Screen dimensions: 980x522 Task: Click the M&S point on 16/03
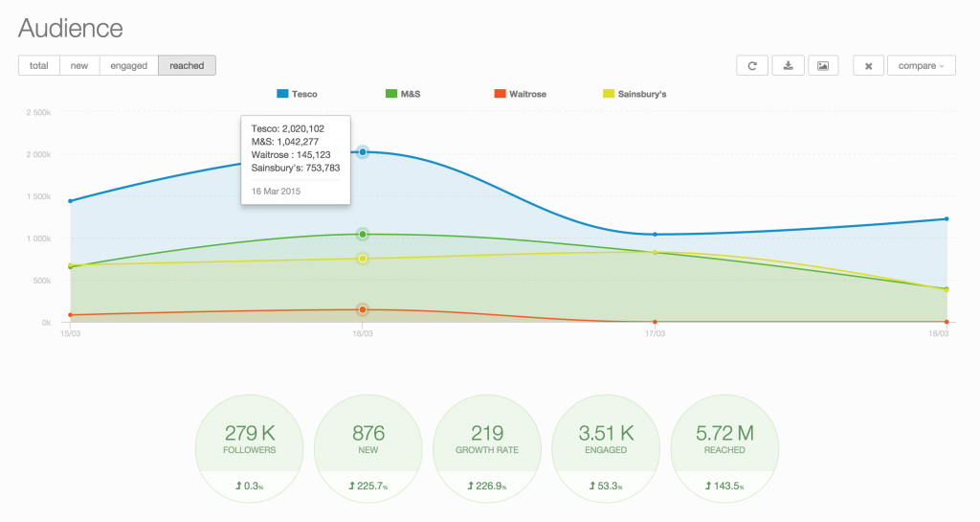coord(363,235)
